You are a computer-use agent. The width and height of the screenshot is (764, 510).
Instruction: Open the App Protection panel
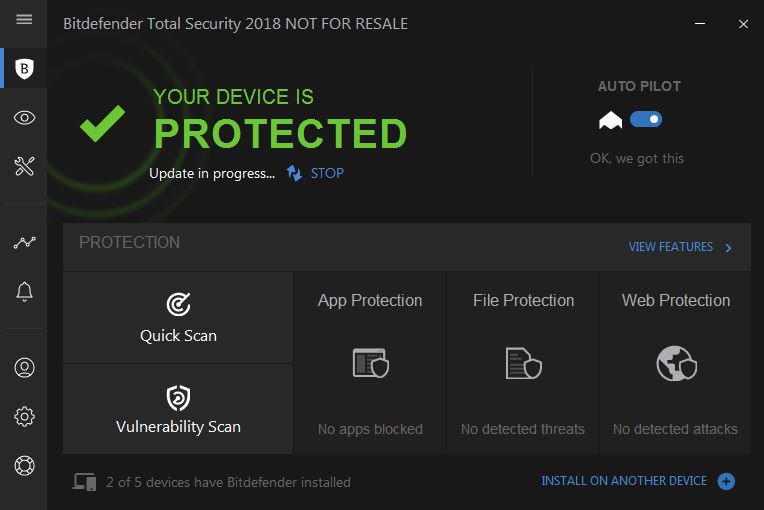pyautogui.click(x=370, y=363)
